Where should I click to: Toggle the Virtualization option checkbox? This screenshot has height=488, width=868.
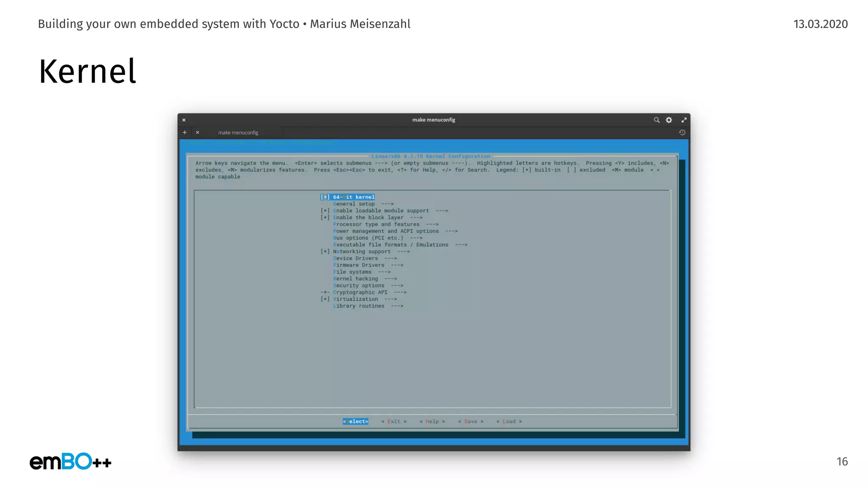coord(325,299)
